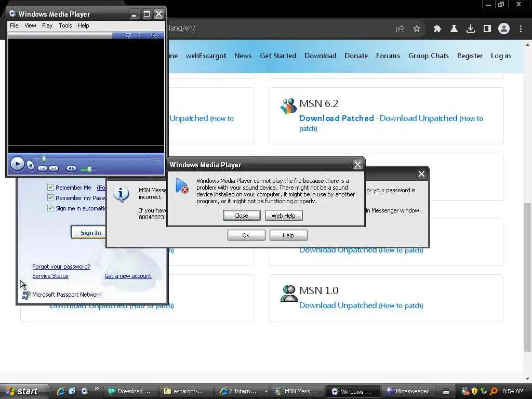Click Download Unpatched for MSN 6.2
The image size is (532, 399).
pyautogui.click(x=419, y=118)
